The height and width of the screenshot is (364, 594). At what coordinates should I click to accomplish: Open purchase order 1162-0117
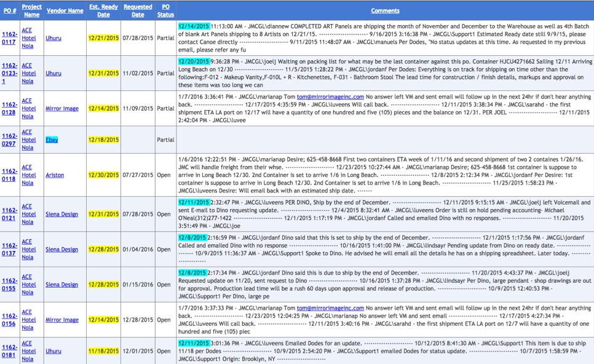coord(9,38)
